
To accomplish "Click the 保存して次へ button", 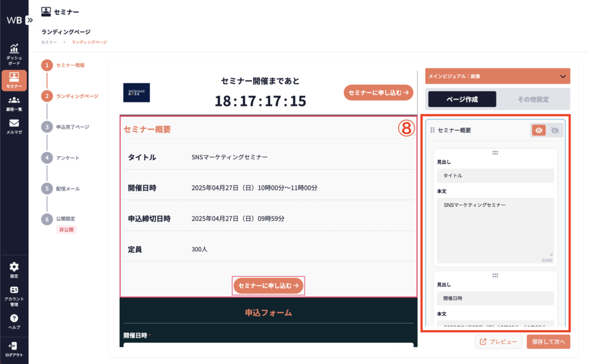I will pos(548,342).
